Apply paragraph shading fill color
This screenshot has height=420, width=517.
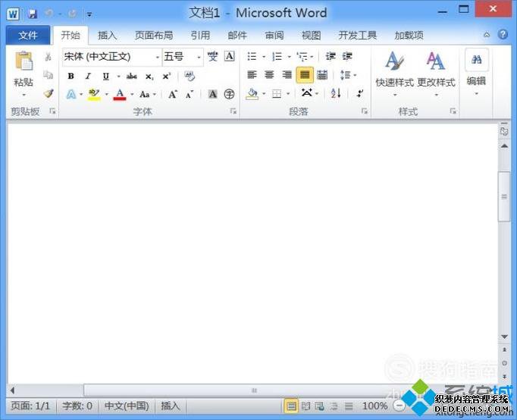(252, 94)
